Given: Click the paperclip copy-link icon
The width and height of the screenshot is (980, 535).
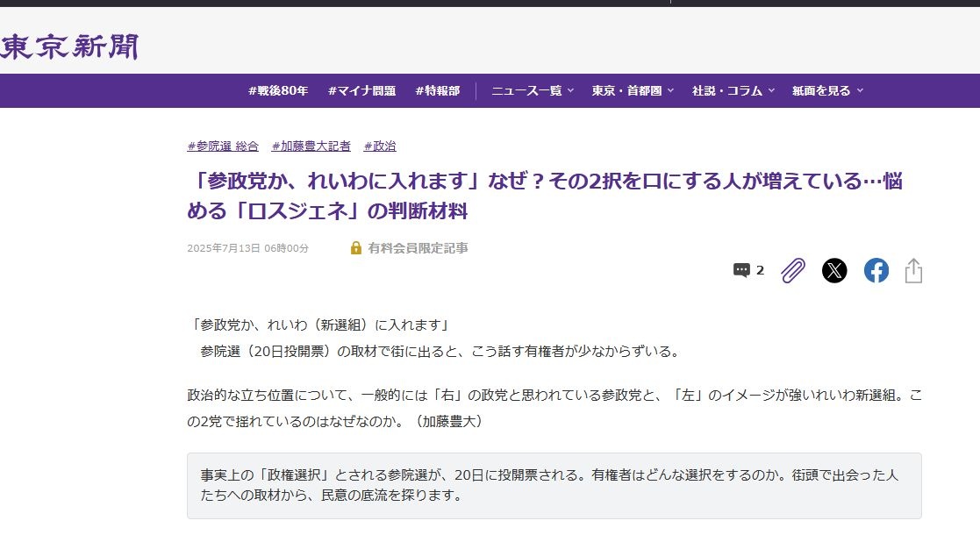Looking at the screenshot, I should point(792,270).
